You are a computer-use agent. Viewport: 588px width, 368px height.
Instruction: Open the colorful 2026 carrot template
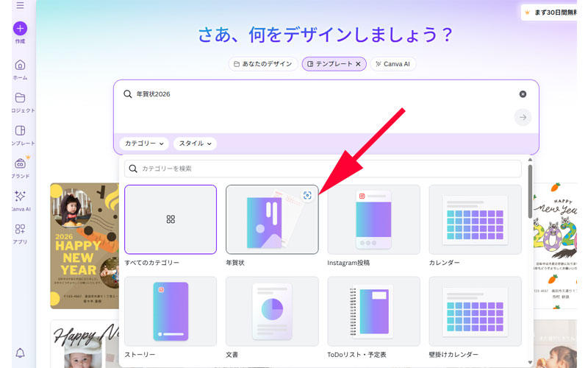click(555, 246)
